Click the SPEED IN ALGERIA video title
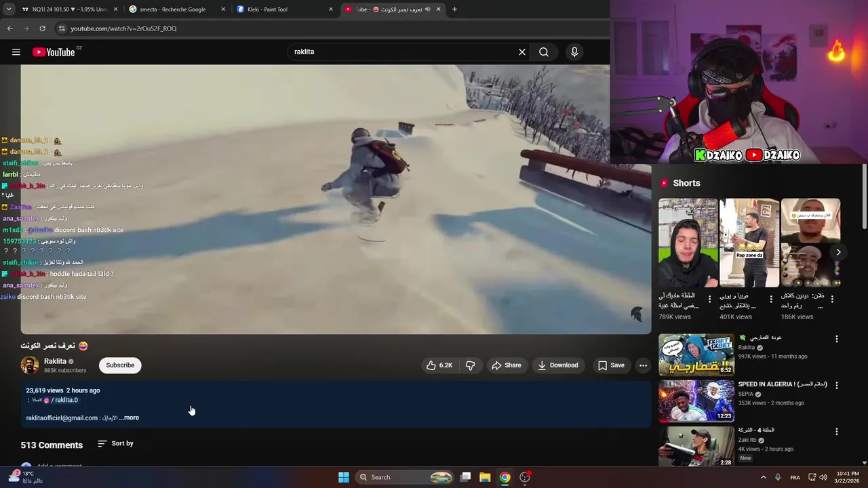The image size is (868, 488). click(783, 384)
